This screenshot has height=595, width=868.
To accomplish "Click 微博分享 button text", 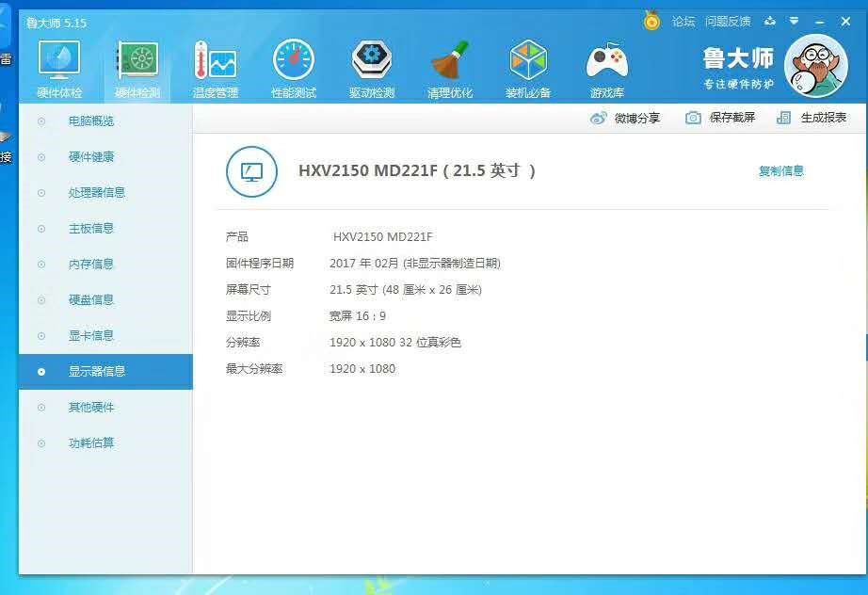I will click(x=637, y=118).
